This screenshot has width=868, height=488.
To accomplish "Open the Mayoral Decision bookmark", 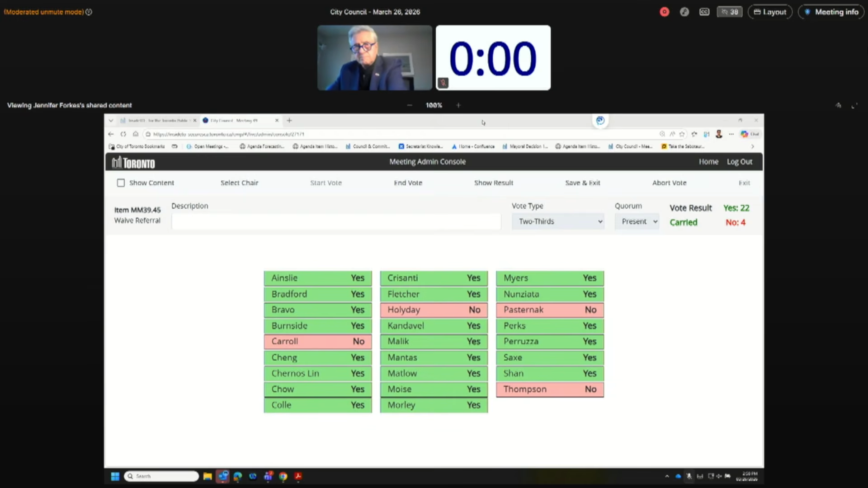I will 525,146.
